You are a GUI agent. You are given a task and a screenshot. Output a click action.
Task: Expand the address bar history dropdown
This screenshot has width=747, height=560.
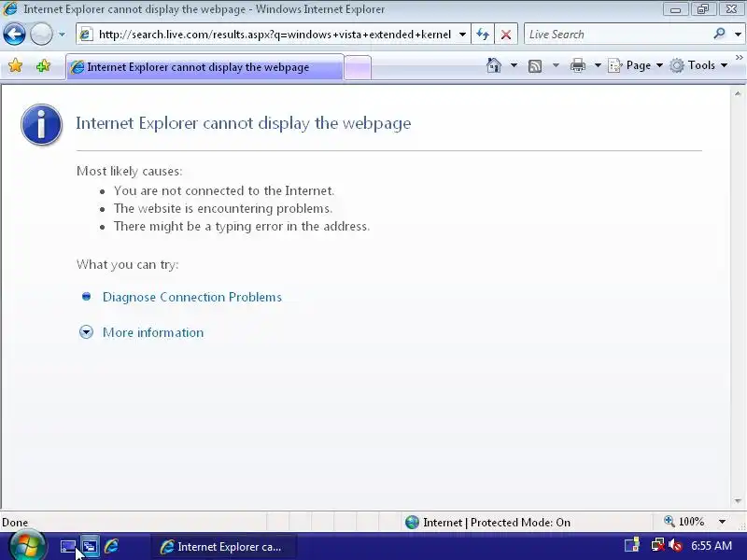pyautogui.click(x=462, y=35)
